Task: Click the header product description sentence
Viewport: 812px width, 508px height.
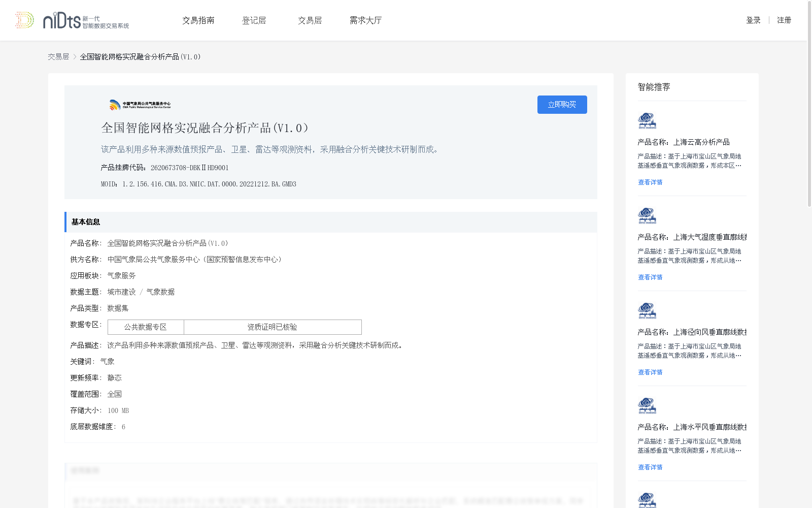Action: (270, 149)
